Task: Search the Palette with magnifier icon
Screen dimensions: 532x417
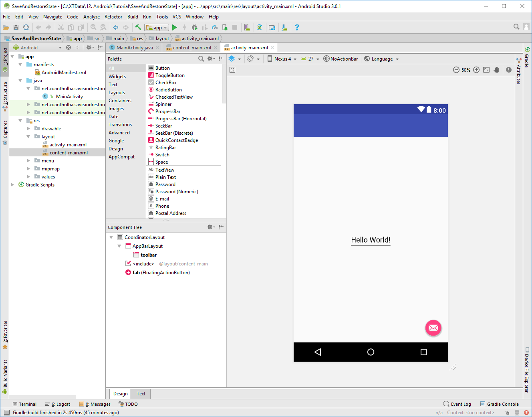Action: 201,59
